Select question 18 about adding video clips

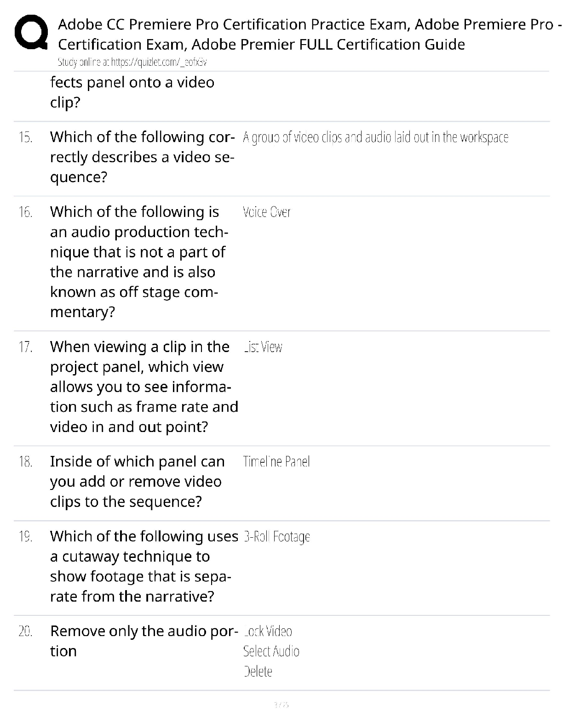coord(137,481)
